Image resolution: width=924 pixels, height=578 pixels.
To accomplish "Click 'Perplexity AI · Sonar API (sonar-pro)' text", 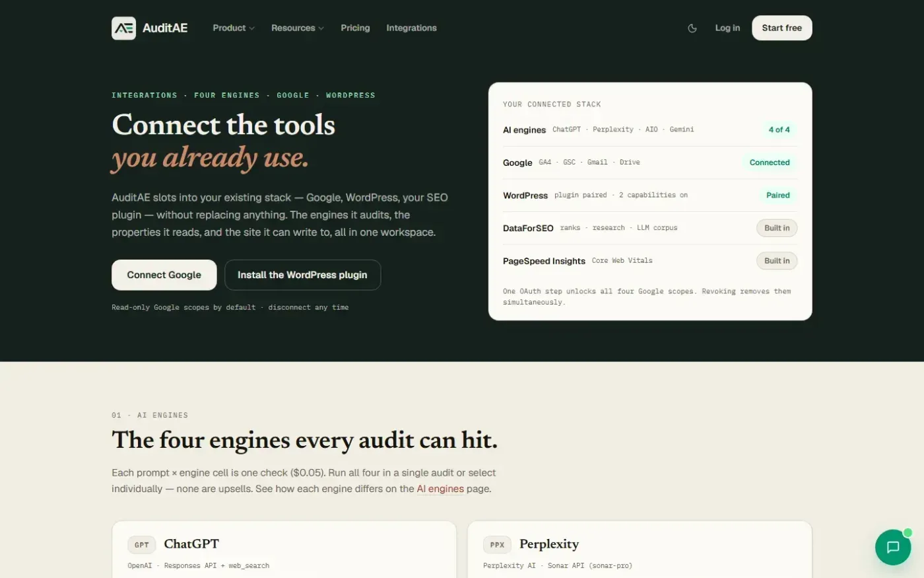I will [558, 565].
